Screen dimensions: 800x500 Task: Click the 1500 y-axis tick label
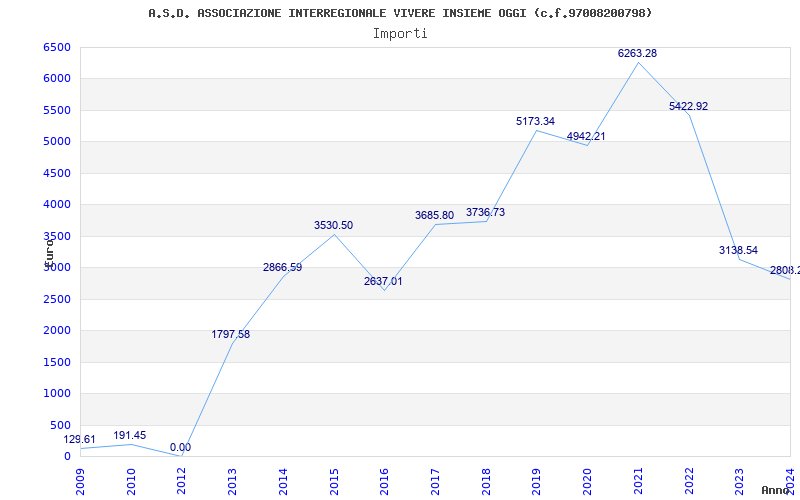pyautogui.click(x=57, y=362)
